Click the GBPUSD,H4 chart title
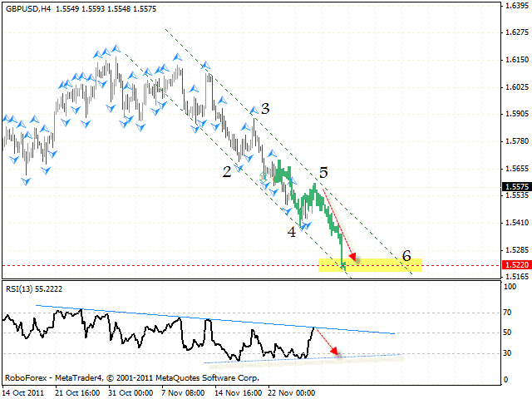 pos(27,7)
